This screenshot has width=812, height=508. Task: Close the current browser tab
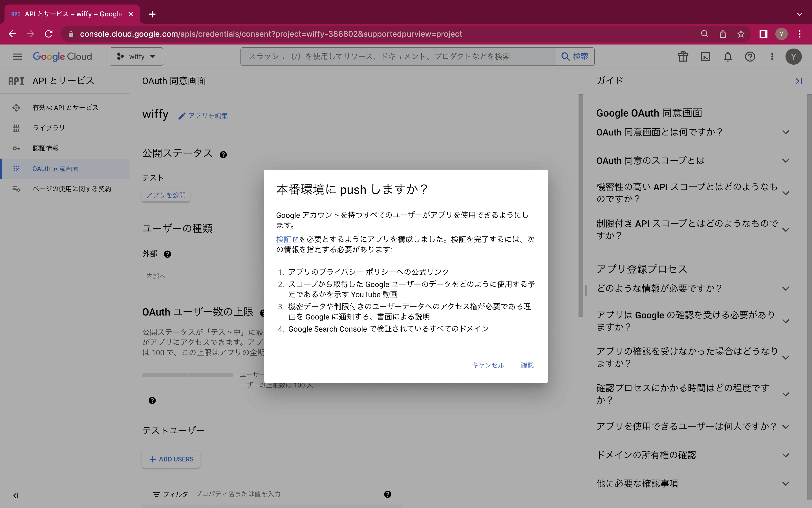[x=131, y=14]
